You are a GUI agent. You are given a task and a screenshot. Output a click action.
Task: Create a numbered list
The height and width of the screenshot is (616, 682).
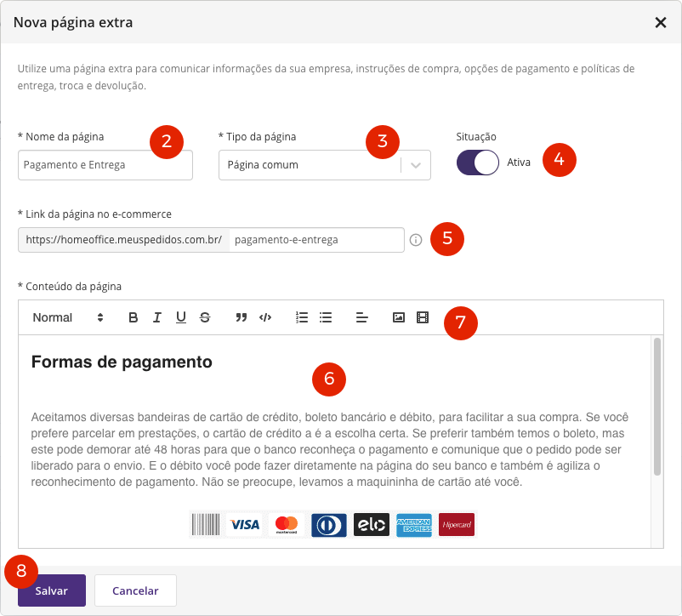click(x=301, y=317)
